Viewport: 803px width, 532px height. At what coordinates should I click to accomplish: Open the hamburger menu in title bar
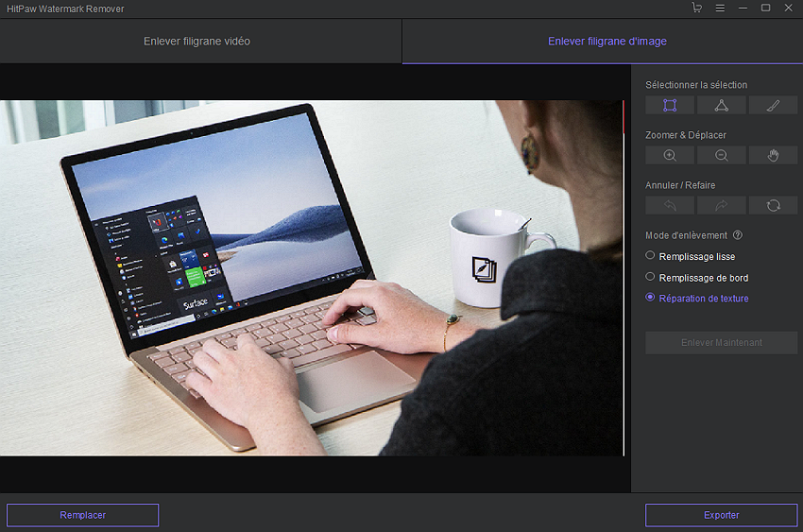coord(720,9)
